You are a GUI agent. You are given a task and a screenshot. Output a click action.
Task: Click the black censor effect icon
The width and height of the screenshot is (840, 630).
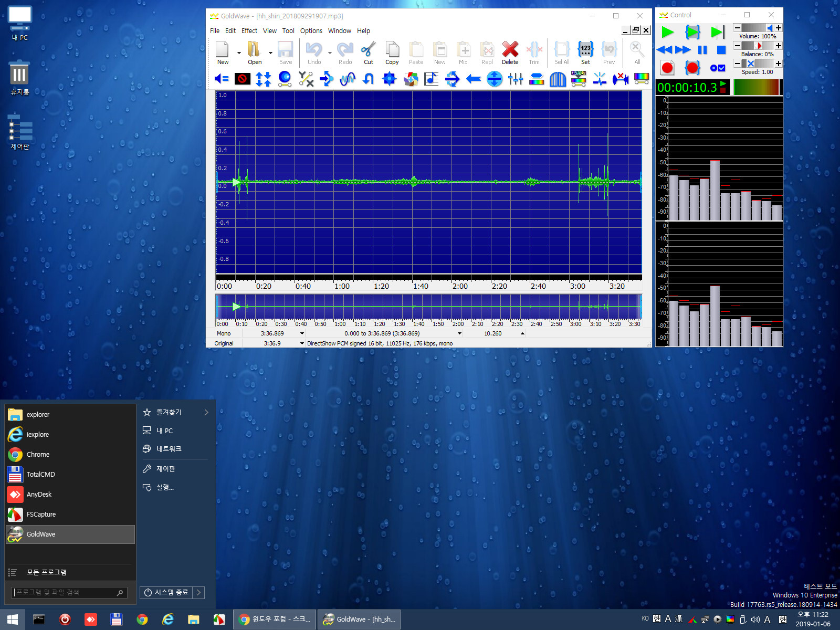click(242, 79)
